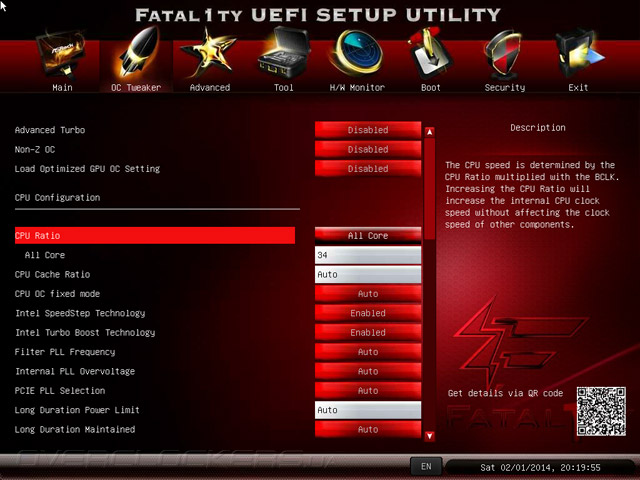Edit Long Duration Power Limit Auto field
The width and height of the screenshot is (640, 480).
point(368,410)
